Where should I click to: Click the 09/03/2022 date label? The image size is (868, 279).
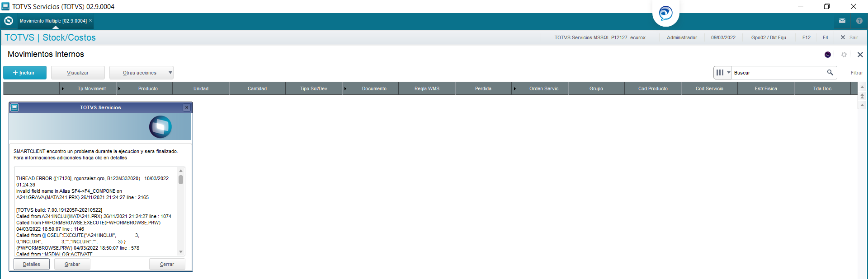(x=723, y=37)
